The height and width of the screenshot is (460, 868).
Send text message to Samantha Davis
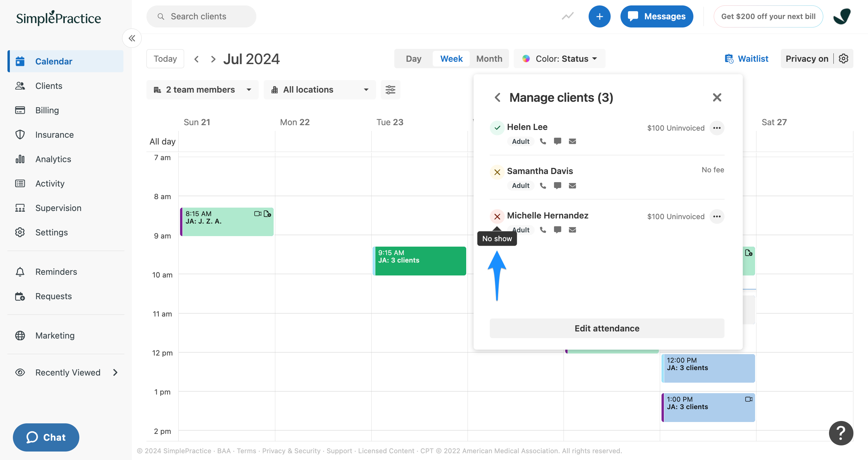(557, 186)
